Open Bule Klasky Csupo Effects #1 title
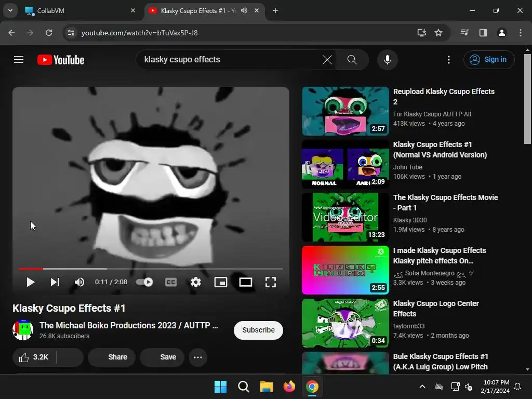Image resolution: width=532 pixels, height=399 pixels. click(x=441, y=362)
